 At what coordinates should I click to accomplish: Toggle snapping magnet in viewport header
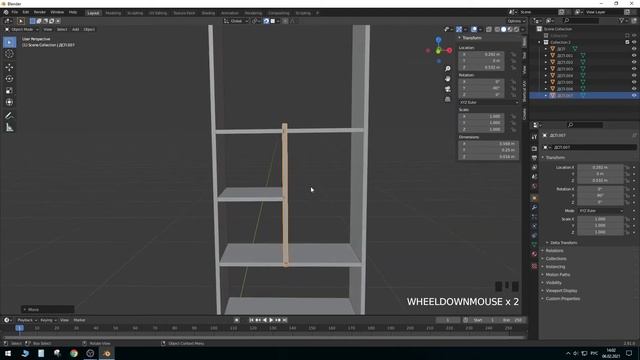click(266, 21)
